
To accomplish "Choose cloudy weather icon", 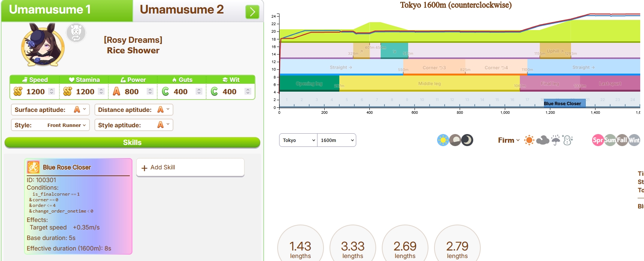I will point(542,140).
